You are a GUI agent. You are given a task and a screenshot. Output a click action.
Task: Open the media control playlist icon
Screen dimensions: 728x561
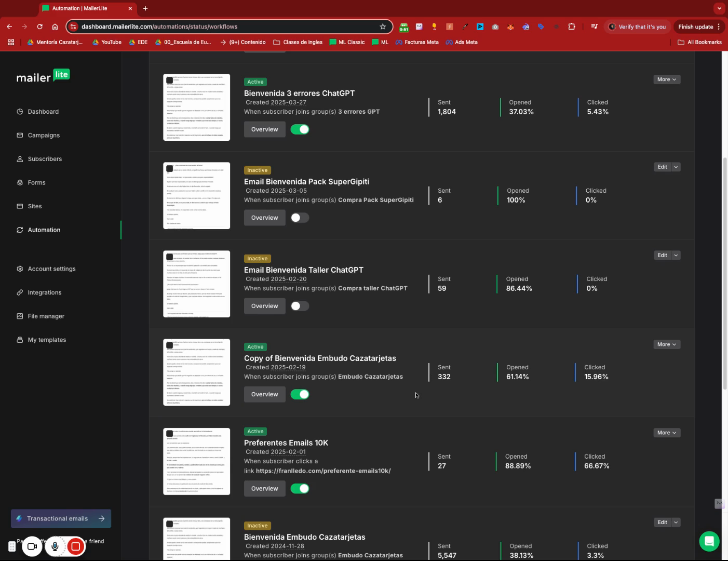coord(595,26)
